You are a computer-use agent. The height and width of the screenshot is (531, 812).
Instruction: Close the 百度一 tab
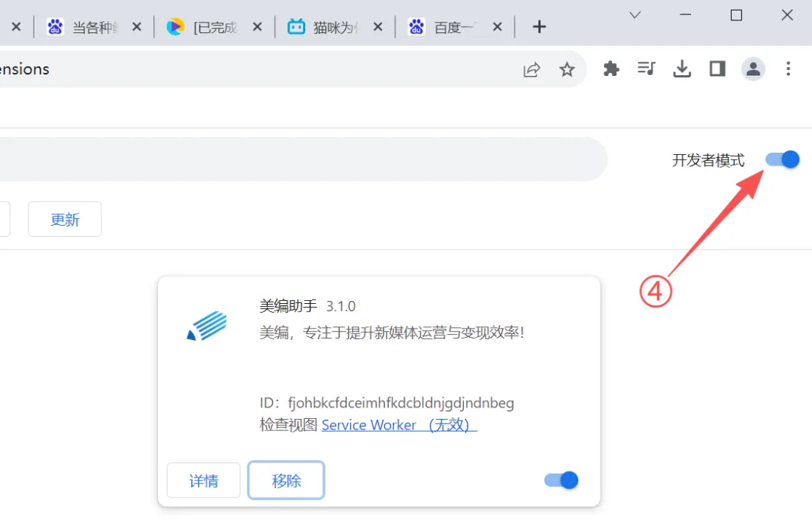pyautogui.click(x=498, y=27)
